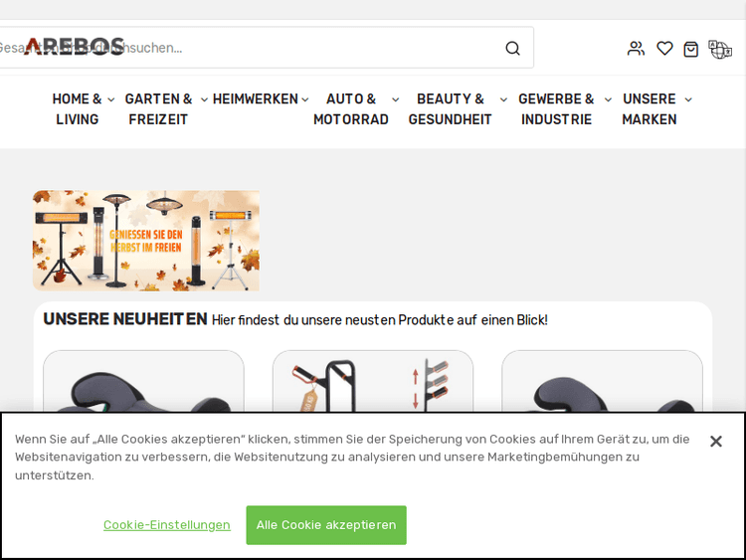Screen dimensions: 746x560
Task: Expand chevron next to Gewerbe & Industrie
Action: [x=608, y=99]
